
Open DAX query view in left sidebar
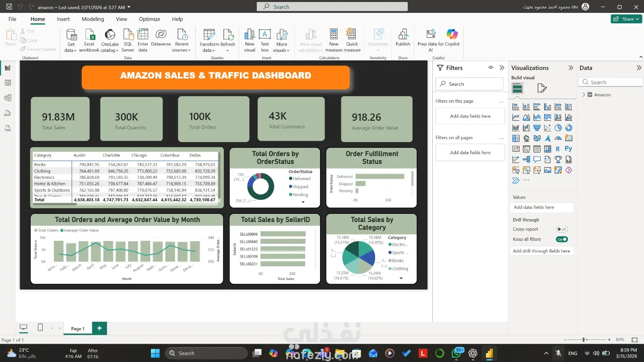pos(8,113)
